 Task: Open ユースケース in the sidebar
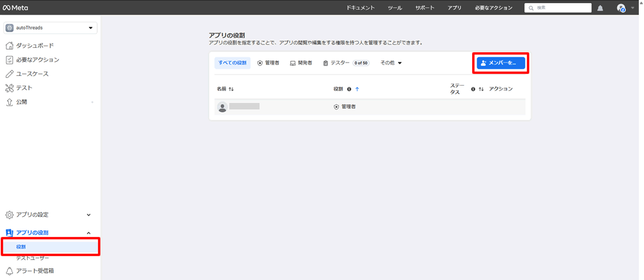pos(32,74)
